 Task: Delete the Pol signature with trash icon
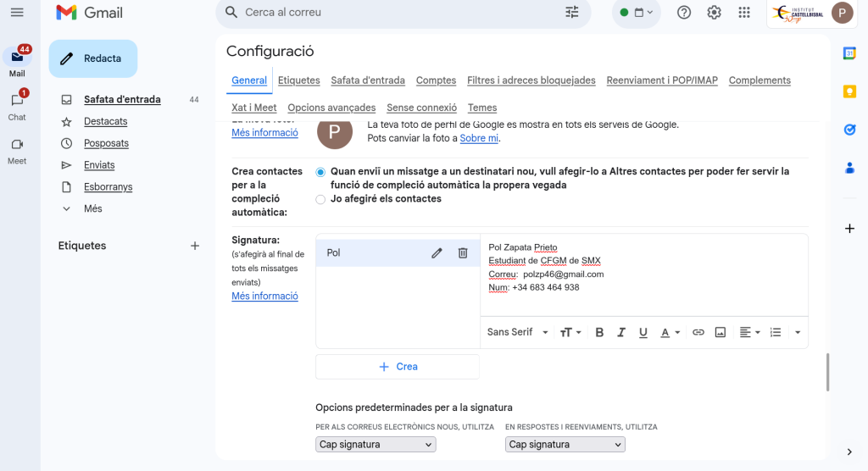(463, 252)
